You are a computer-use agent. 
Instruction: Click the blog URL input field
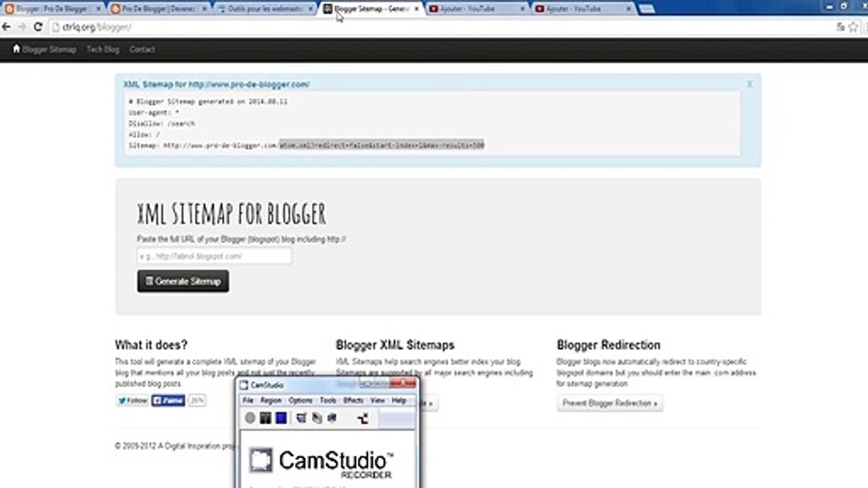click(x=214, y=256)
